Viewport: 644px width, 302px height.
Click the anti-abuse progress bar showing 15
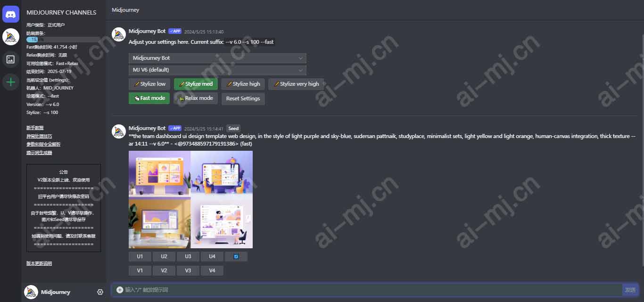tap(63, 40)
